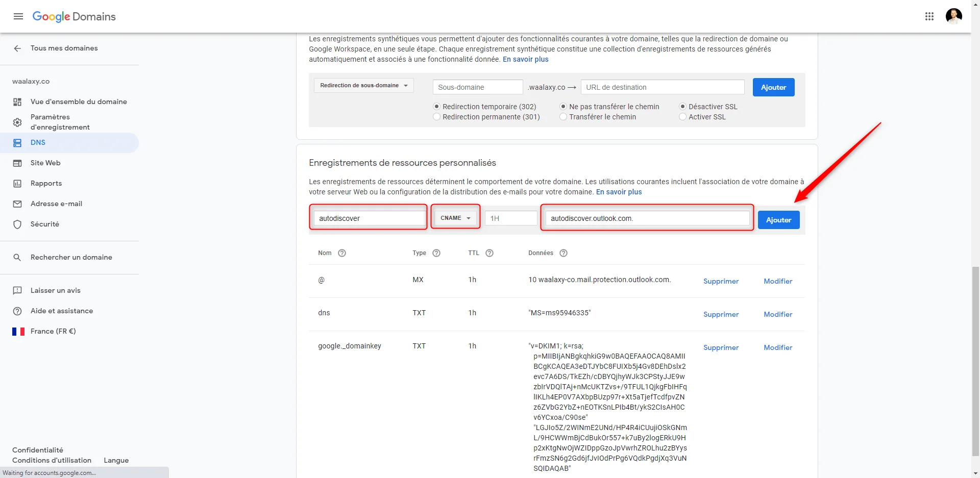Open the hamburger main menu
980x478 pixels.
point(18,16)
